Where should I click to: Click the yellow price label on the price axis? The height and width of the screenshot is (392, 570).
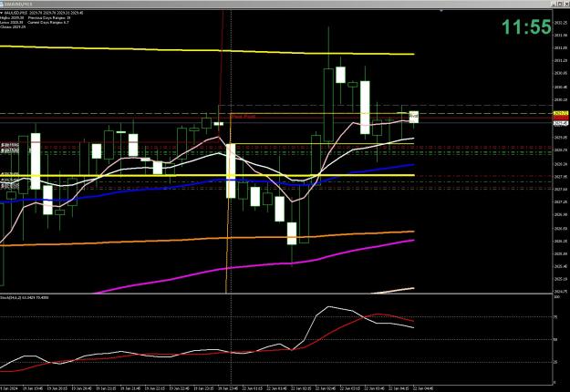pyautogui.click(x=561, y=113)
